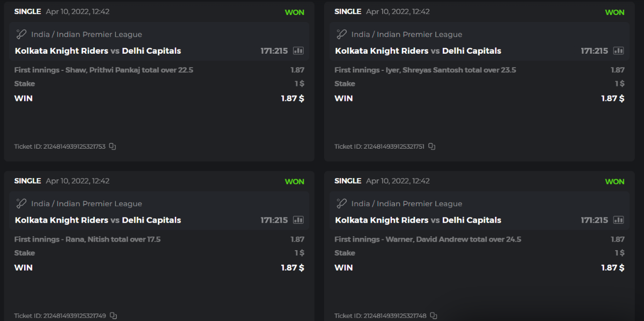644x321 pixels.
Task: Open Kolkata vs Delhi match in Iyer bet card
Action: click(418, 51)
